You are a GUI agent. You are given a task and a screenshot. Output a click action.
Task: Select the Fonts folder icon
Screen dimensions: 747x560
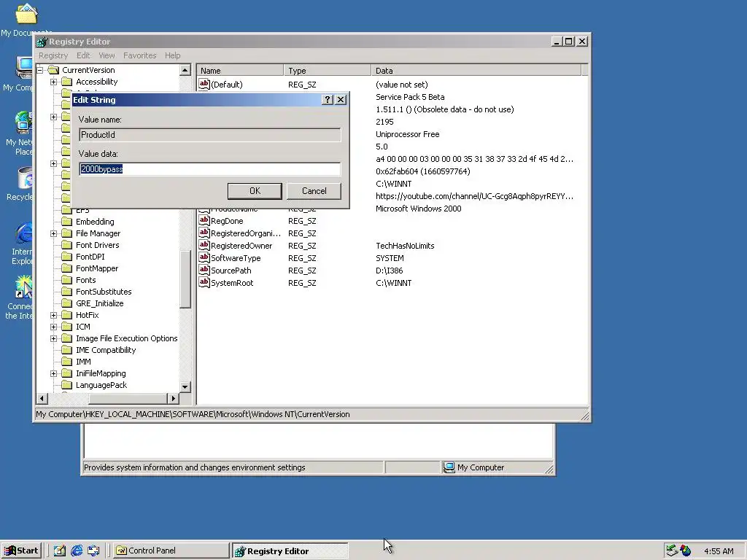tap(67, 280)
